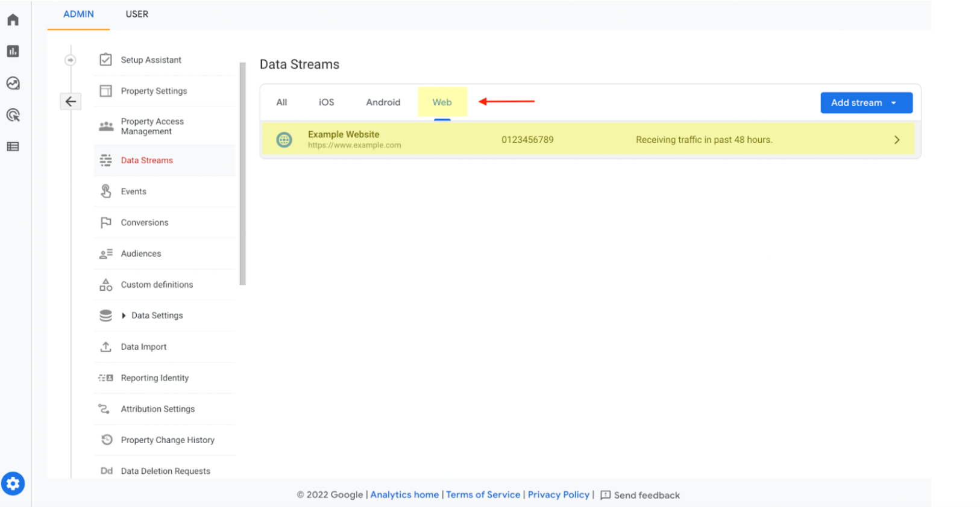Screen dimensions: 980x507
Task: Click 'Receiving traffic in past 48 hours' status
Action: coord(704,140)
